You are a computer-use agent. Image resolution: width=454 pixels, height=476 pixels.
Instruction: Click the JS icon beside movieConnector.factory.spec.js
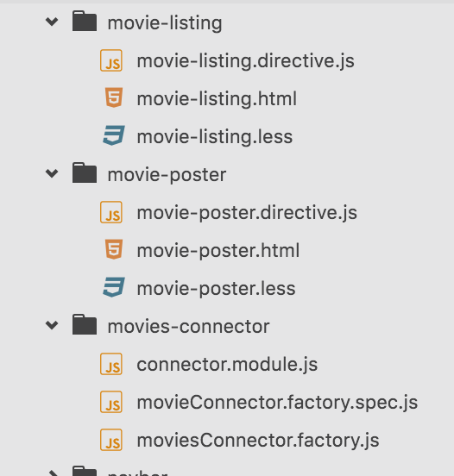pyautogui.click(x=111, y=402)
